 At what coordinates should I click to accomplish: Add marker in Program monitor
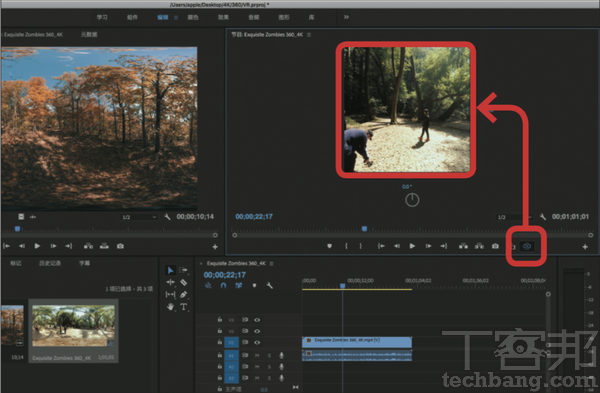tap(329, 246)
